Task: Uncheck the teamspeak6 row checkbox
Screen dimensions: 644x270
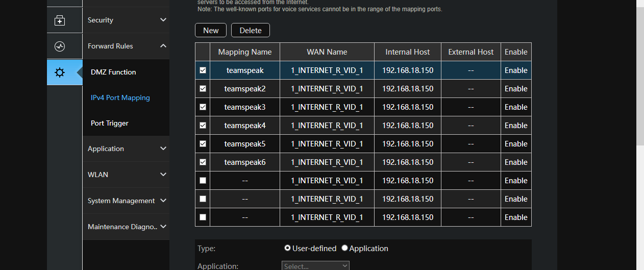Action: pyautogui.click(x=203, y=162)
